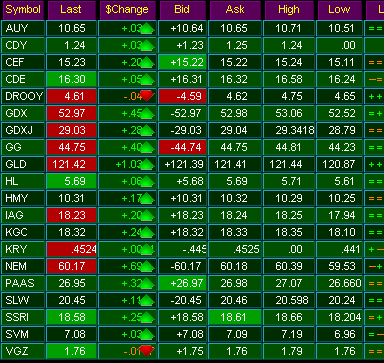Select the VGZ symbol cell
The height and width of the screenshot is (363, 384).
pos(23,351)
